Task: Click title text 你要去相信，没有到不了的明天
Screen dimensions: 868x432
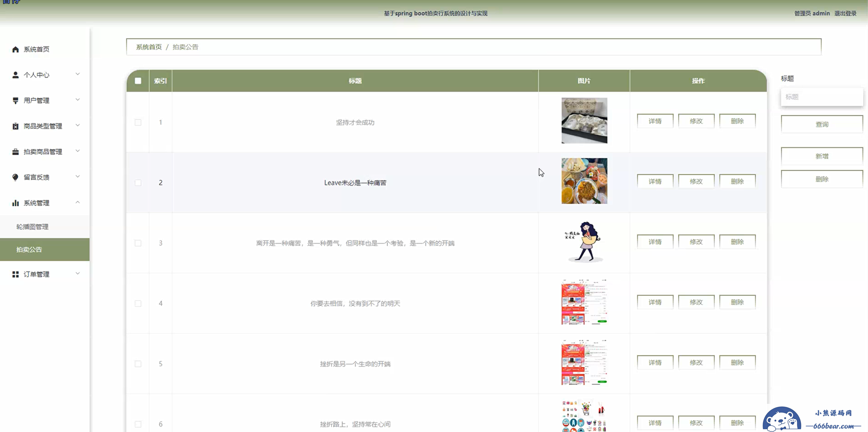Action: [x=355, y=303]
